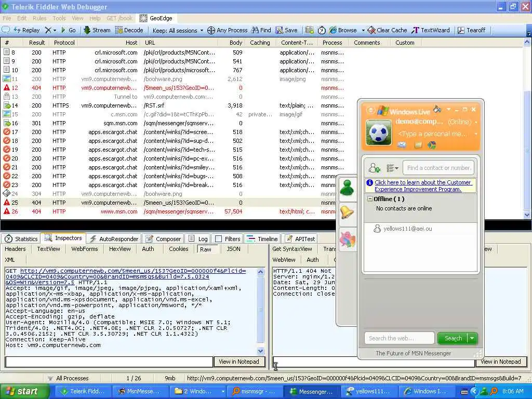The image size is (532, 399).
Task: Click request Raw view scrollbar down arrow
Action: (x=261, y=351)
